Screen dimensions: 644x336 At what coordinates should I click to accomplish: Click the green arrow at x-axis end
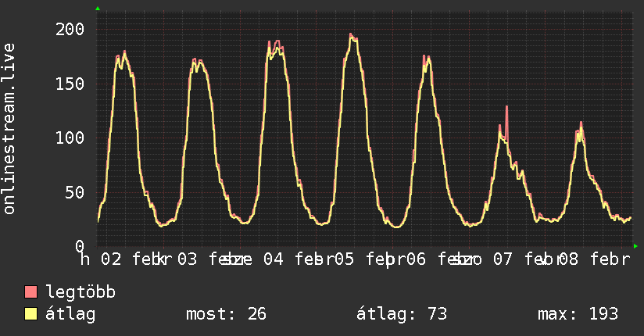pos(635,246)
